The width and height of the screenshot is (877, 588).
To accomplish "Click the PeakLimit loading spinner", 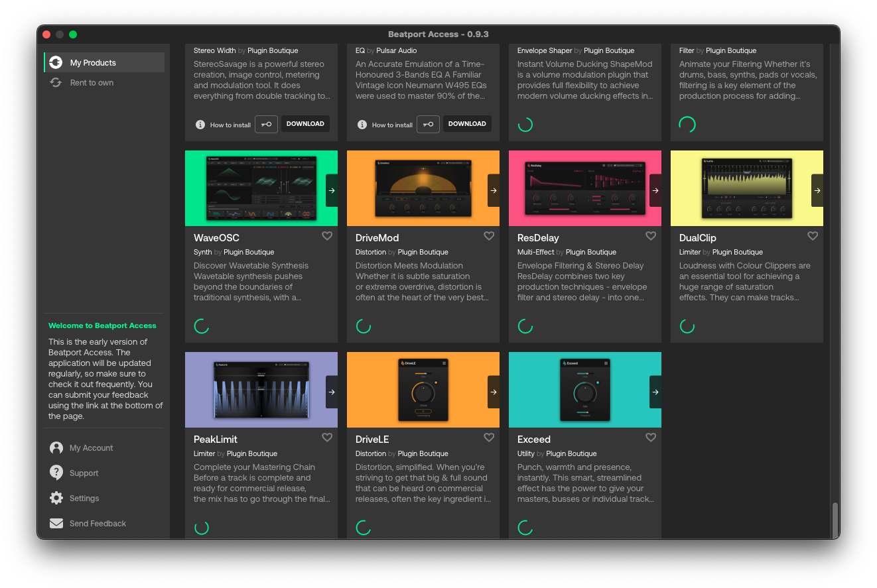I will tap(202, 528).
